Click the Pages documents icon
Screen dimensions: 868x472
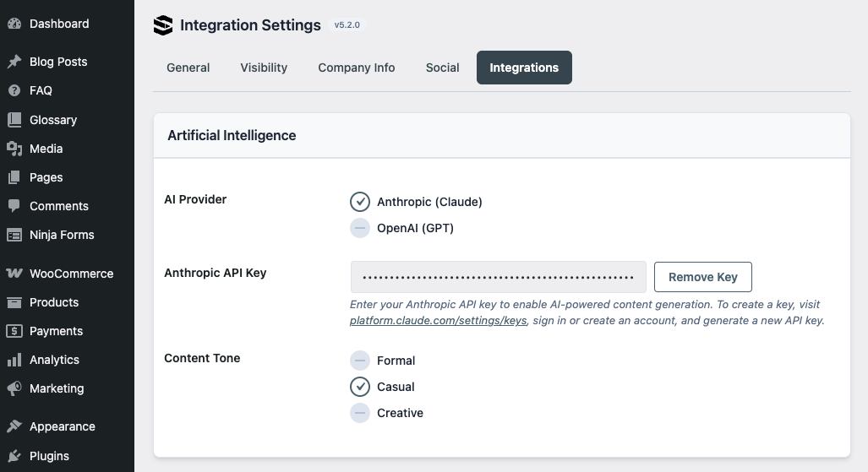14,177
